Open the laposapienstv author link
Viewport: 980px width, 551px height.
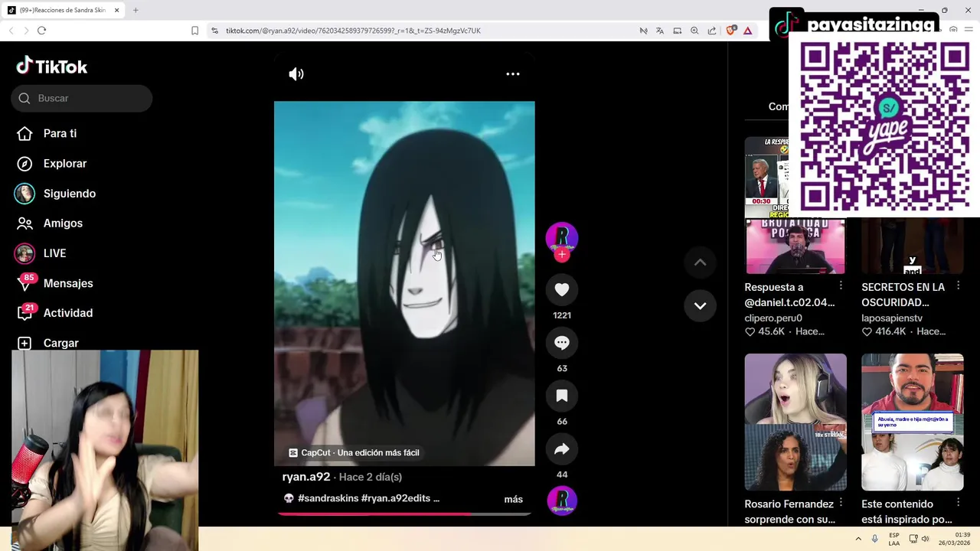pos(892,318)
